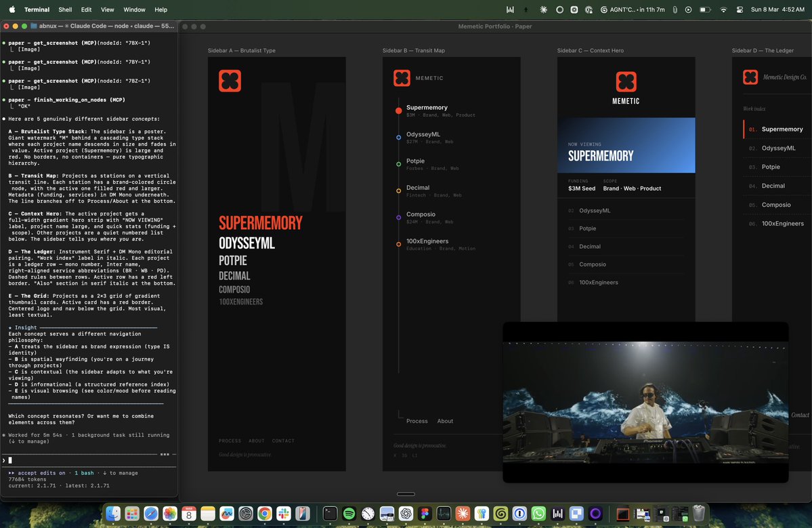
Task: Open the Window menu
Action: click(134, 9)
